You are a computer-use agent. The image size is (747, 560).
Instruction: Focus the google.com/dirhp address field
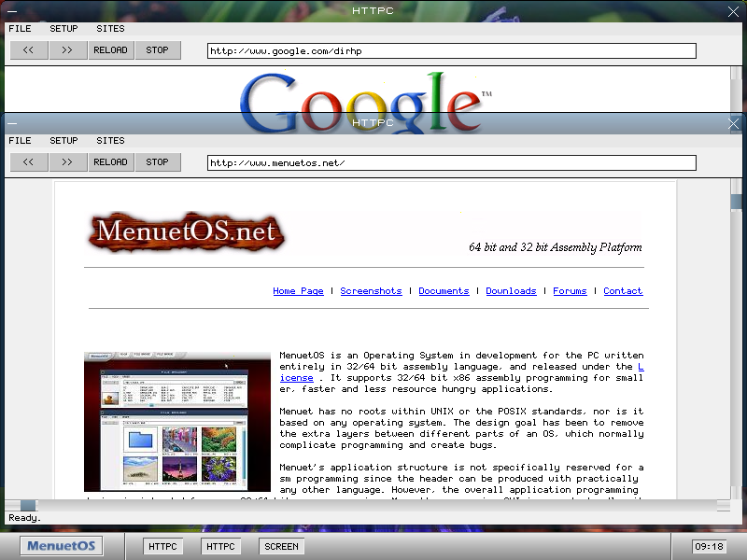tap(452, 51)
